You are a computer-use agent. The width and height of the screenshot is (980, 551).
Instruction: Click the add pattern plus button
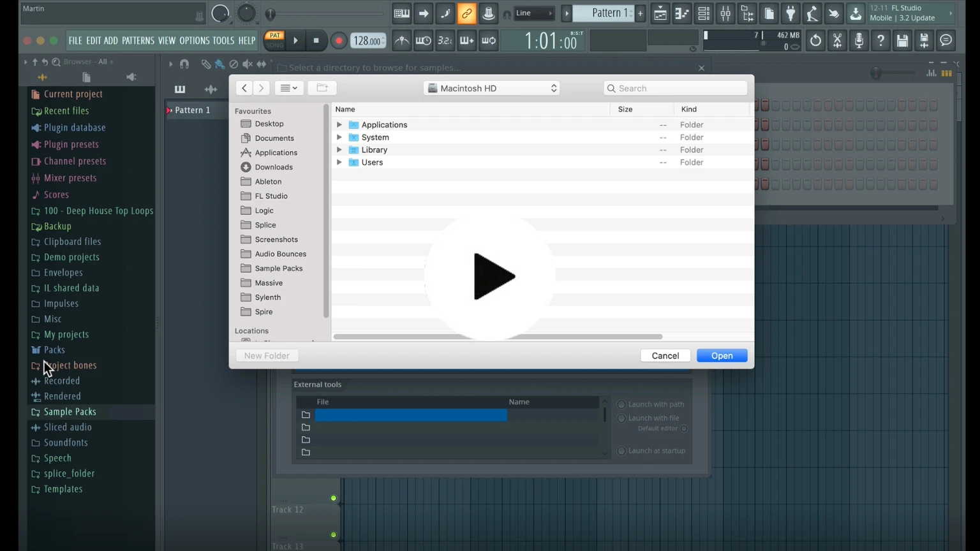pyautogui.click(x=641, y=13)
